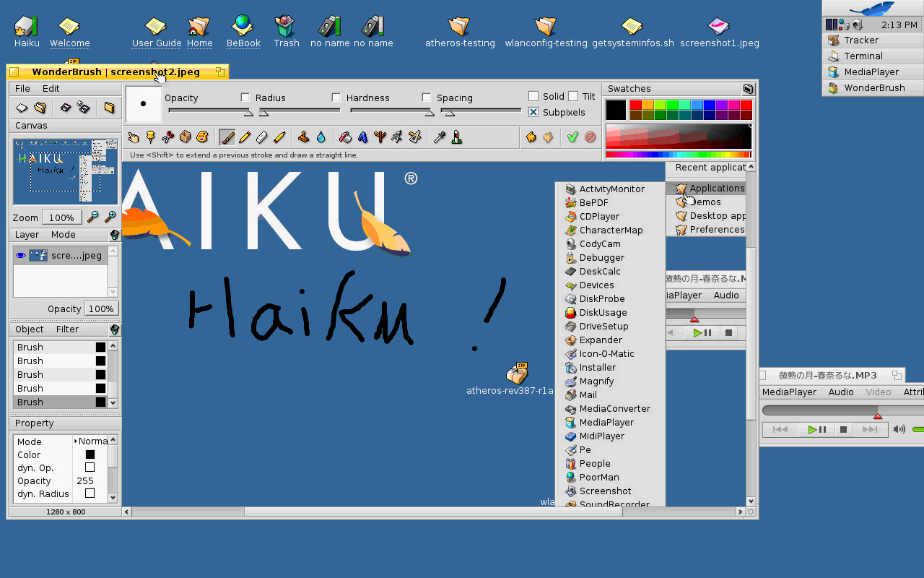The width and height of the screenshot is (924, 578).
Task: Select the white Eraser tool
Action: pos(262,137)
